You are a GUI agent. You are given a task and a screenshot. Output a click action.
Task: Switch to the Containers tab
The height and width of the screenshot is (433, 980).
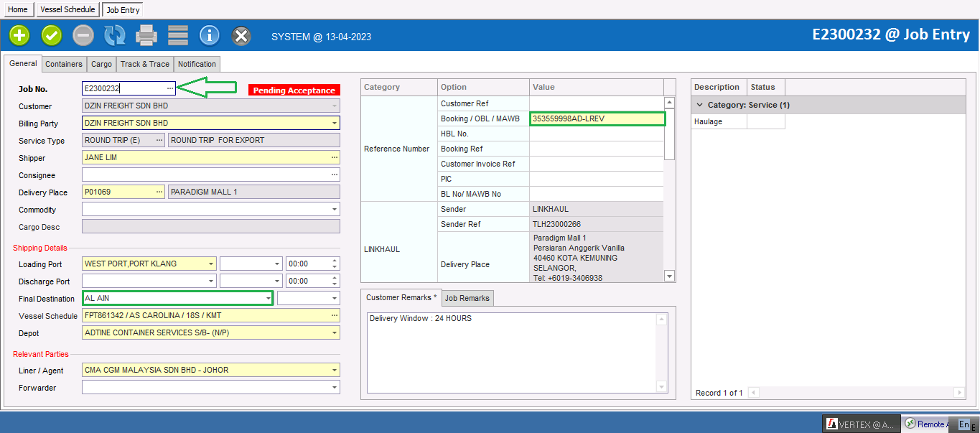pos(64,64)
